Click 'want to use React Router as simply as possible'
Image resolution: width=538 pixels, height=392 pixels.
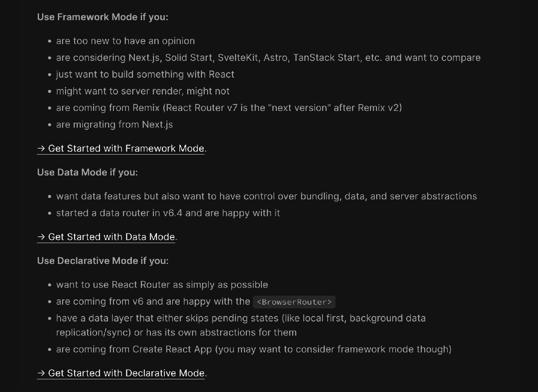pos(162,285)
